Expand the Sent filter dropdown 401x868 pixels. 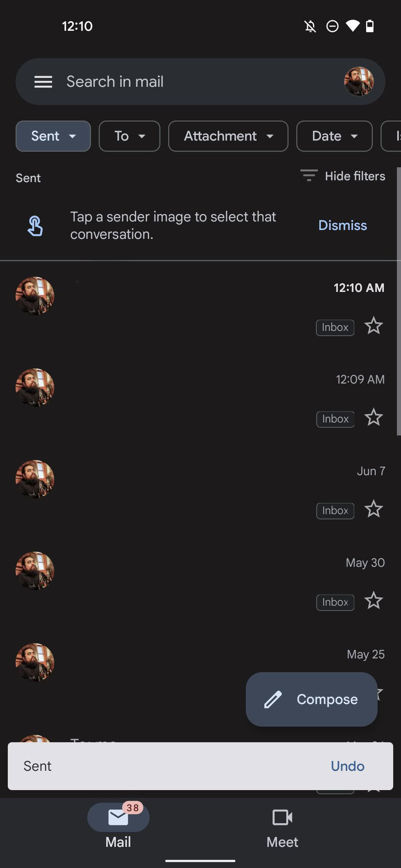(53, 136)
